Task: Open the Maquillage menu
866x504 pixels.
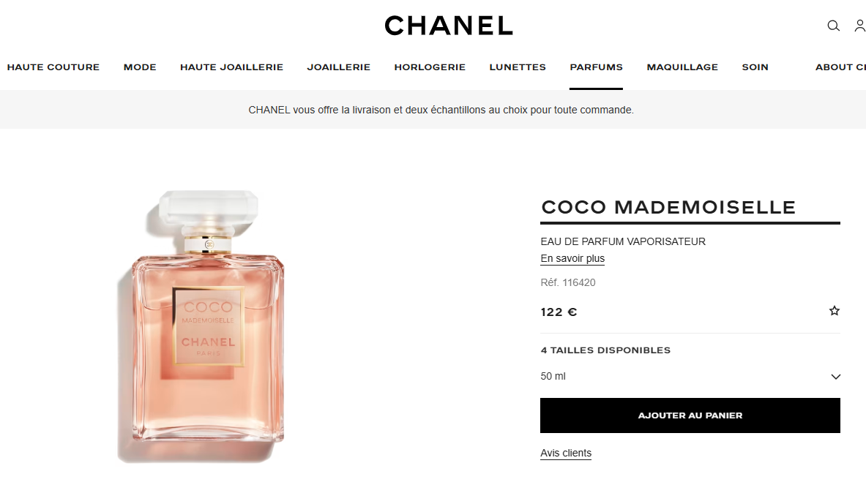Action: (682, 67)
